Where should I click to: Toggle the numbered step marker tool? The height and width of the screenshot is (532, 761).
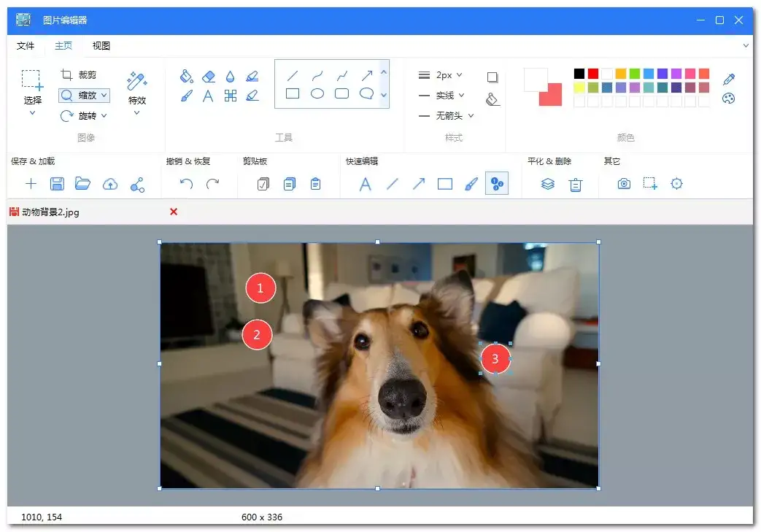497,184
